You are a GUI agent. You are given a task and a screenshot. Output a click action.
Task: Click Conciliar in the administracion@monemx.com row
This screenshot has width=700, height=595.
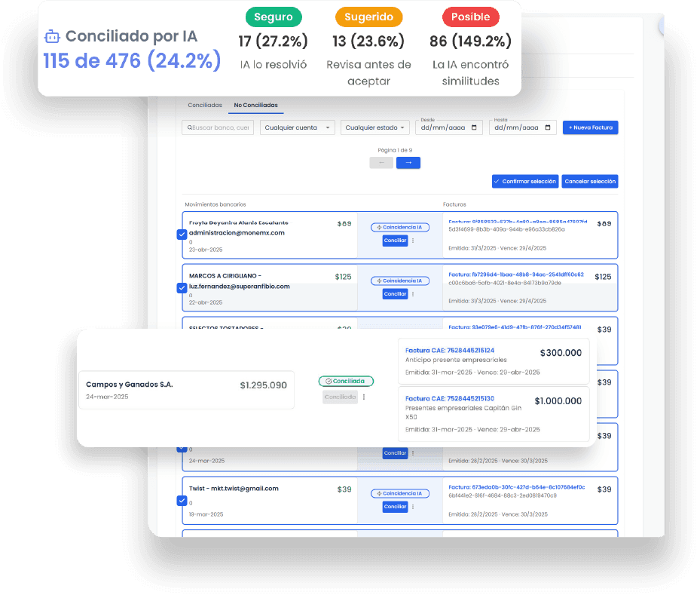[x=395, y=241]
